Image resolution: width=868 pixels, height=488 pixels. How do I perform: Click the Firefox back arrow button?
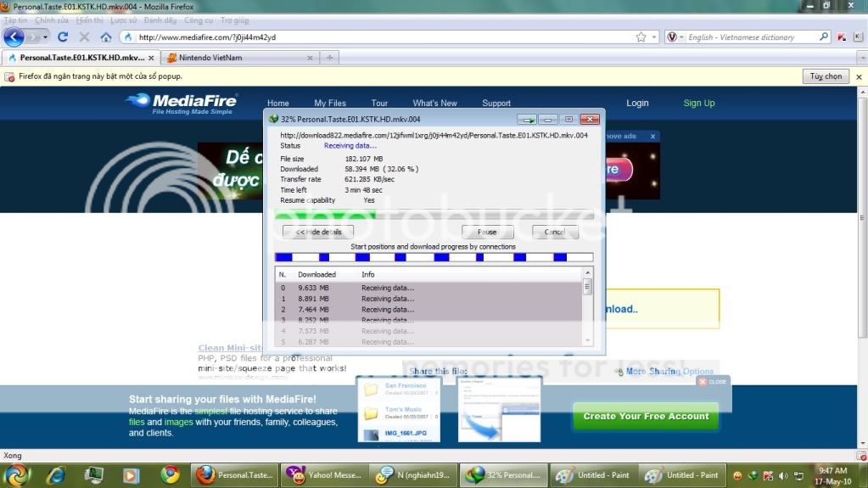14,37
